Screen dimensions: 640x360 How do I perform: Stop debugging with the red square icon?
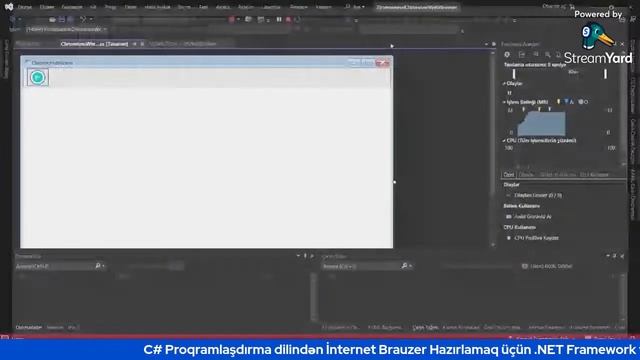click(x=288, y=19)
